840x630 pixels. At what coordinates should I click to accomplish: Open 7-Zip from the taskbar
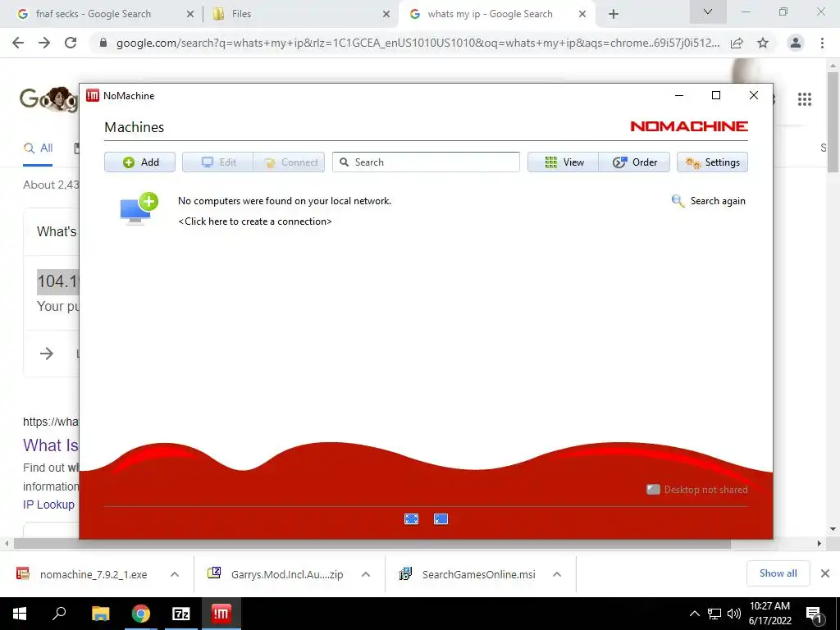181,614
